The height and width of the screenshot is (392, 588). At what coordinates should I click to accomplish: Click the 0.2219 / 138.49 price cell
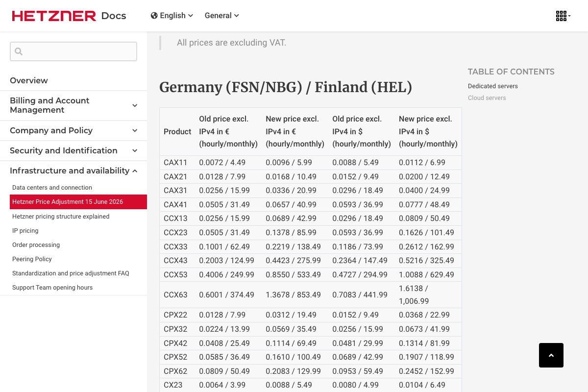pyautogui.click(x=295, y=246)
